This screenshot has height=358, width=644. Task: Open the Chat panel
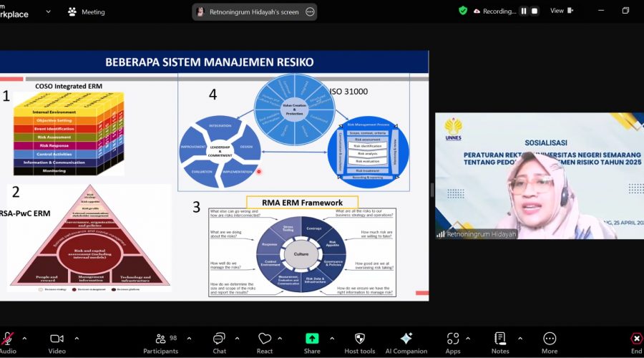tap(219, 339)
